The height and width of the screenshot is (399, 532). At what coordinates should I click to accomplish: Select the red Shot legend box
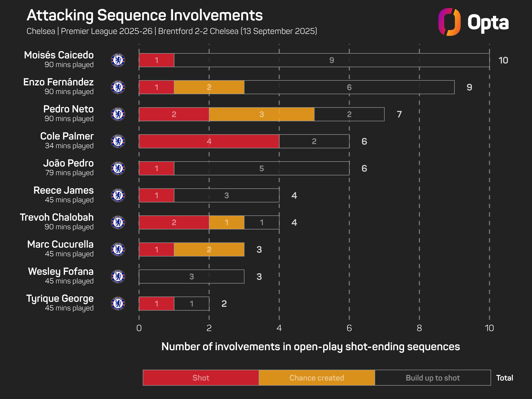(x=201, y=378)
